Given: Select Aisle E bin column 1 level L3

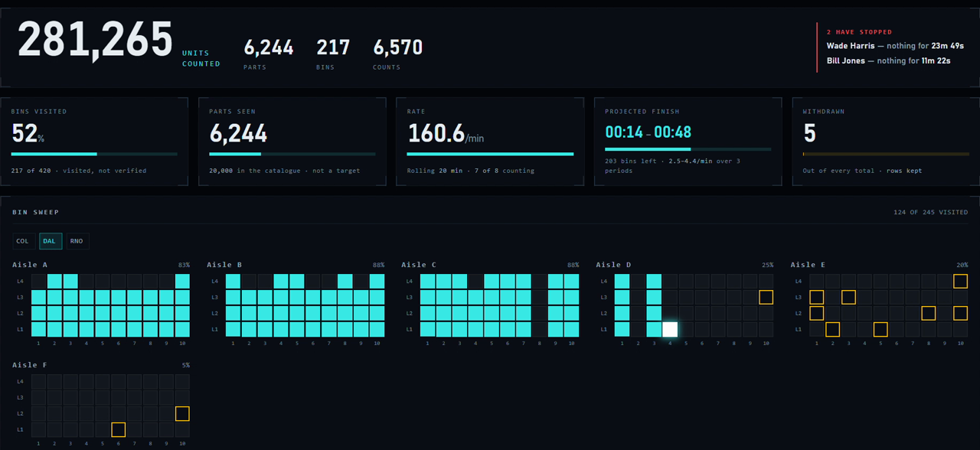Looking at the screenshot, I should [x=816, y=297].
